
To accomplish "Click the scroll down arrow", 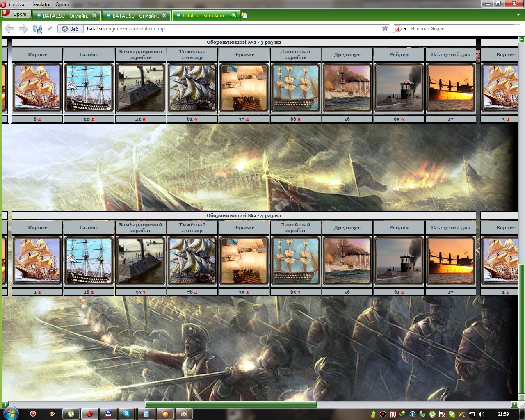I will tap(522, 397).
